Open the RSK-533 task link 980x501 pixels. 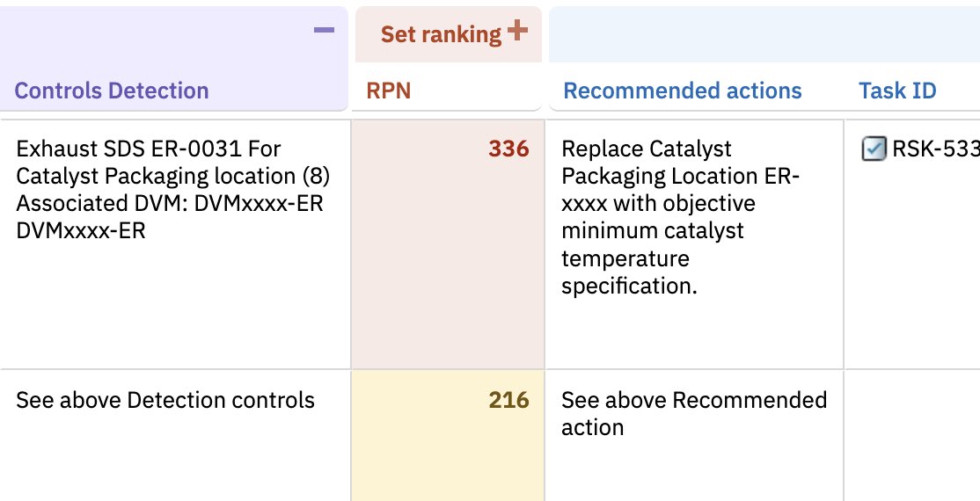pyautogui.click(x=935, y=149)
